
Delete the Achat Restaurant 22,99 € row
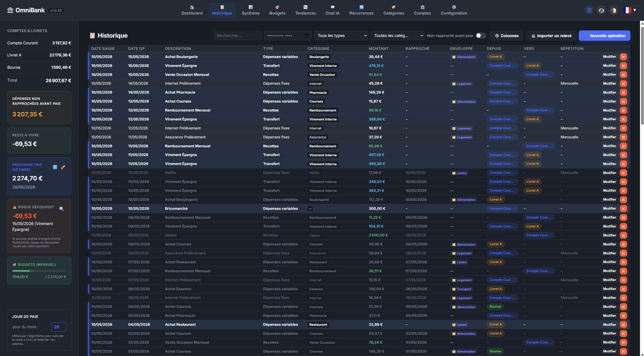coord(623,325)
